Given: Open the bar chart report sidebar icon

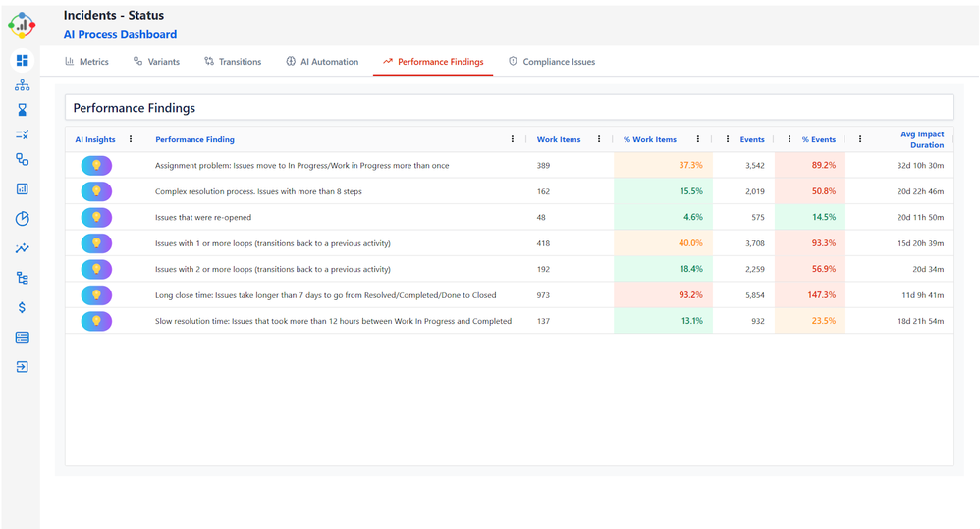Looking at the screenshot, I should (x=22, y=188).
